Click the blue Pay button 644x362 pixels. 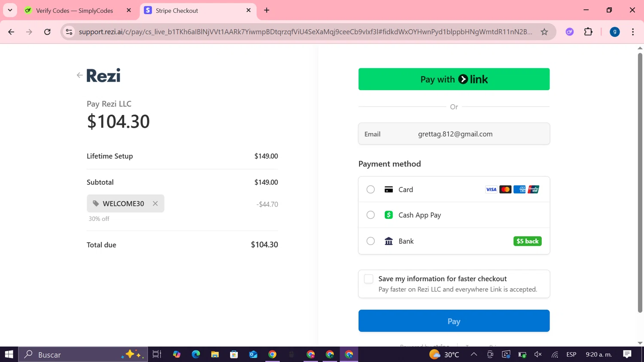tap(454, 321)
